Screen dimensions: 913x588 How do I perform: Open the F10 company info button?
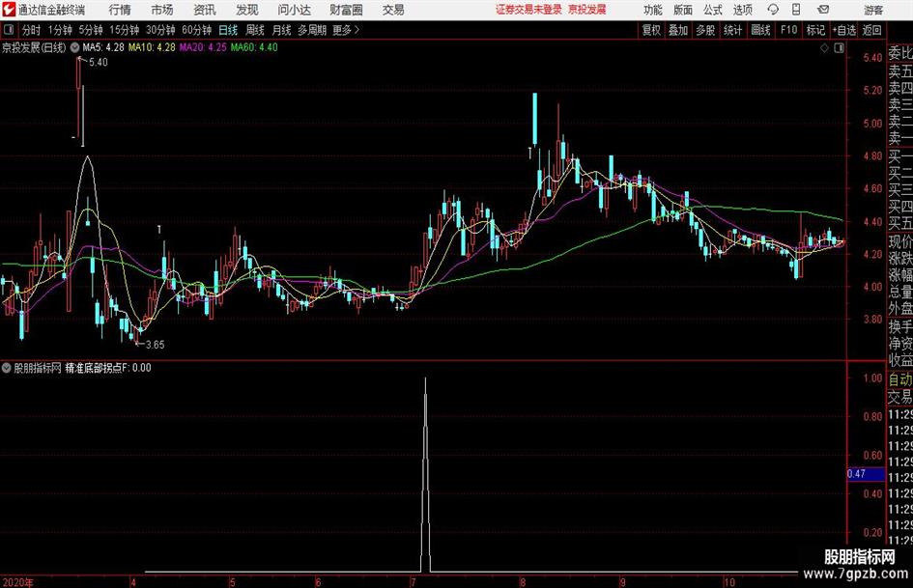[x=788, y=30]
